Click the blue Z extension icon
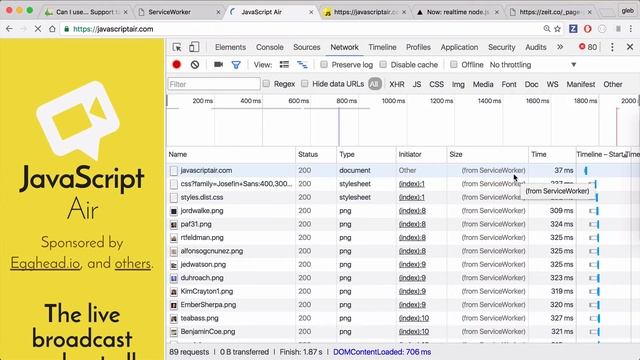This screenshot has width=640, height=360. tap(573, 29)
